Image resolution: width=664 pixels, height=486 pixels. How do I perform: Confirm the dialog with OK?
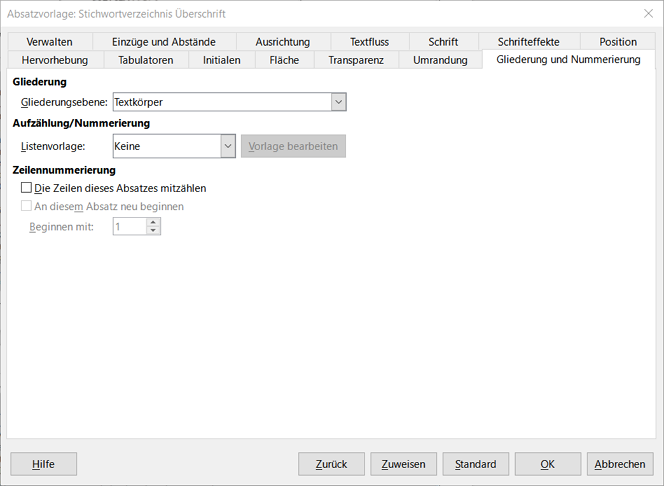[547, 464]
